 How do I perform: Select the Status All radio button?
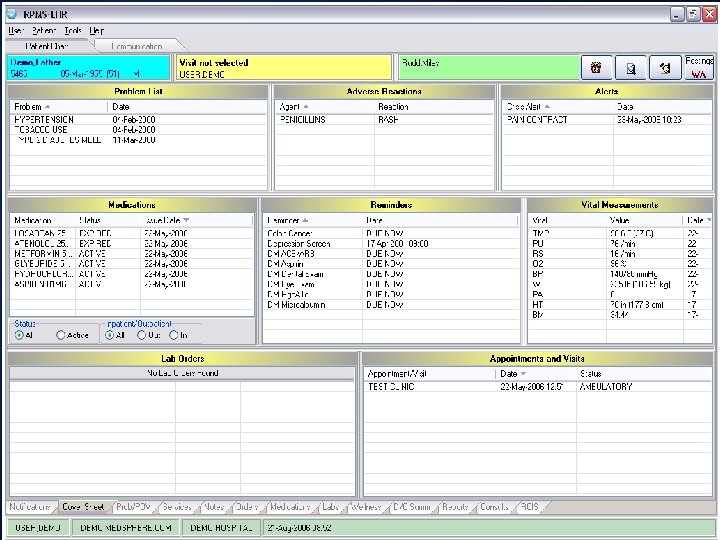pyautogui.click(x=19, y=335)
